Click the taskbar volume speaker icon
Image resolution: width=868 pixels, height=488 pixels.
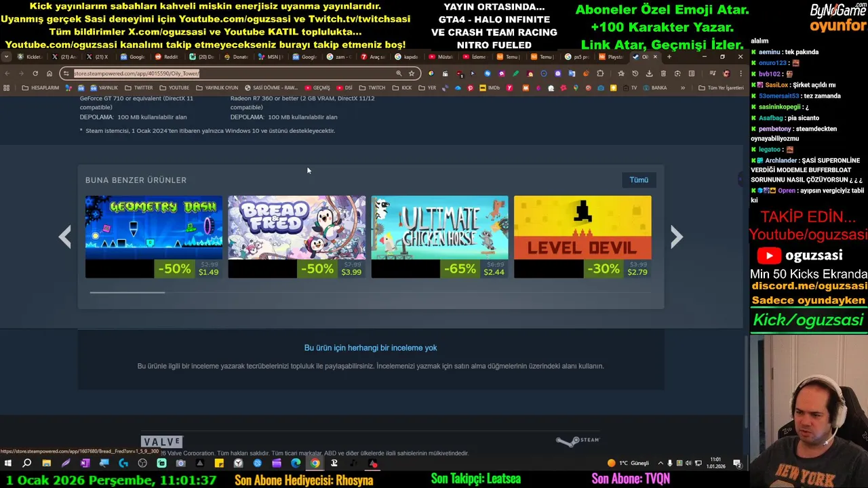[x=688, y=464]
